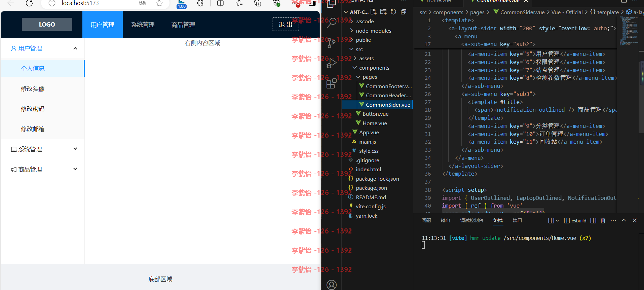Viewport: 644px width, 290px height.
Task: Open terminal more actions menu
Action: 613,220
